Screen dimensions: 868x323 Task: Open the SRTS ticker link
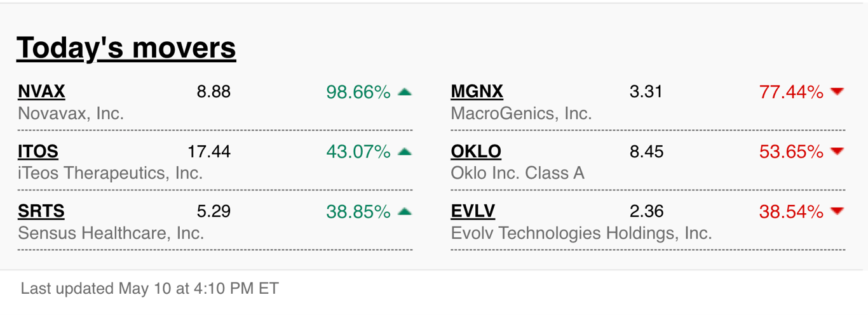41,211
